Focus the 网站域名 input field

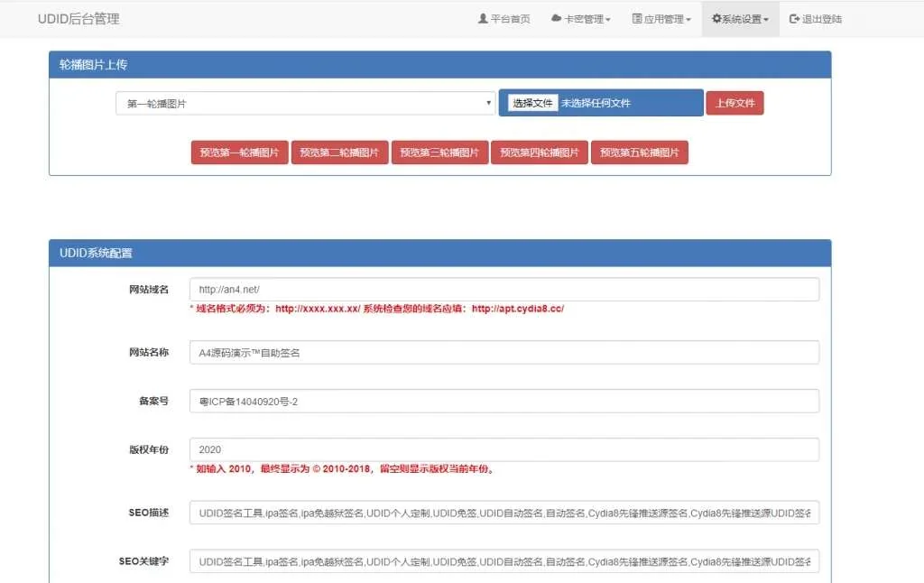coord(504,290)
